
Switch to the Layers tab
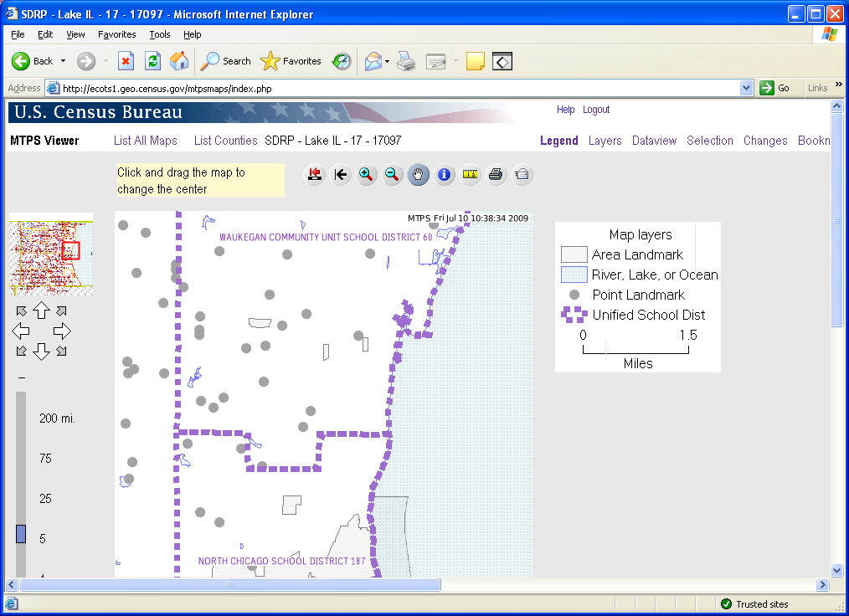coord(605,141)
